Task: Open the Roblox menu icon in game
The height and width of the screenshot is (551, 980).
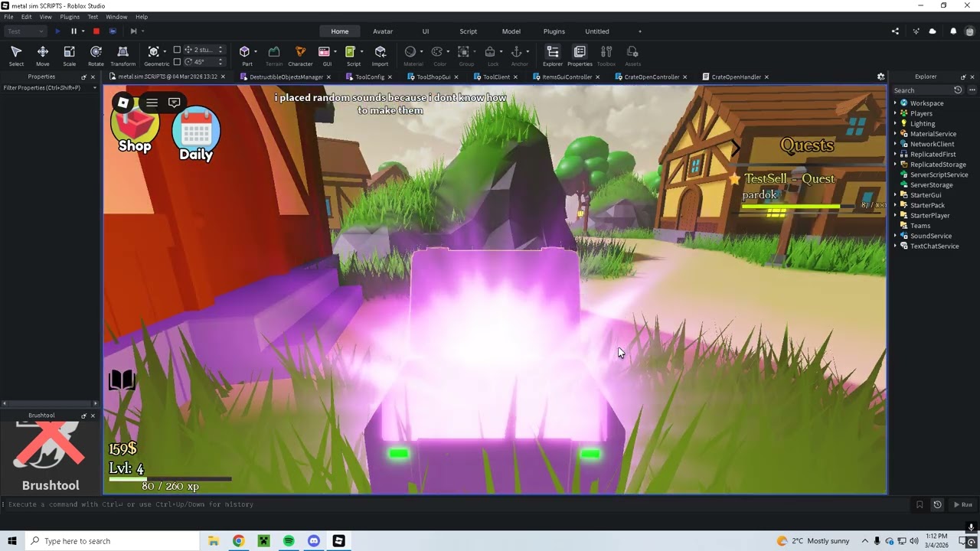Action: click(123, 103)
